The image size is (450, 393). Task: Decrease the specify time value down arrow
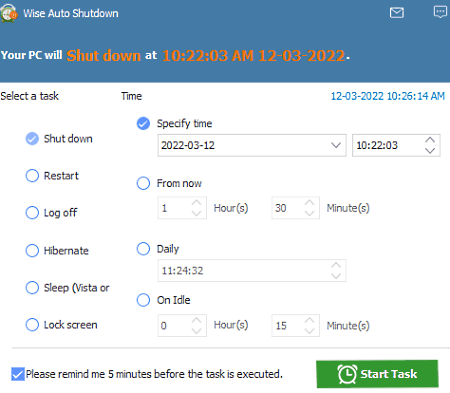click(x=430, y=151)
